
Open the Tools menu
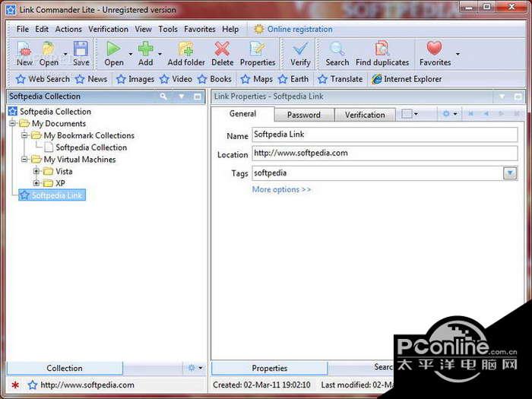click(168, 29)
